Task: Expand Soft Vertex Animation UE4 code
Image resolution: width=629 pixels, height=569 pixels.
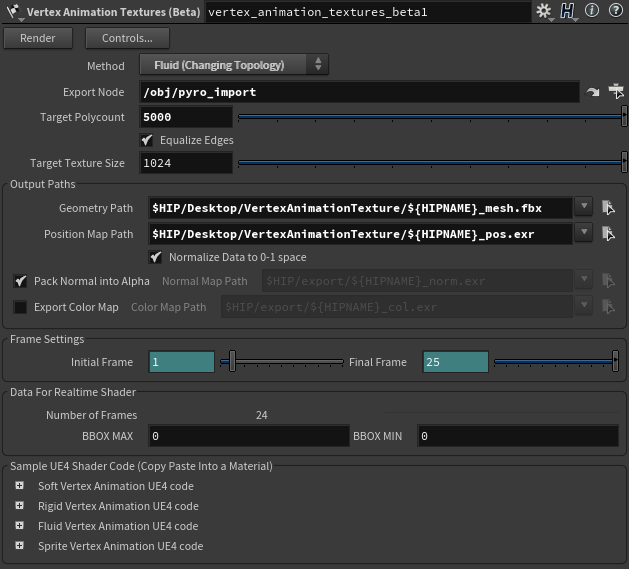Action: pos(19,486)
